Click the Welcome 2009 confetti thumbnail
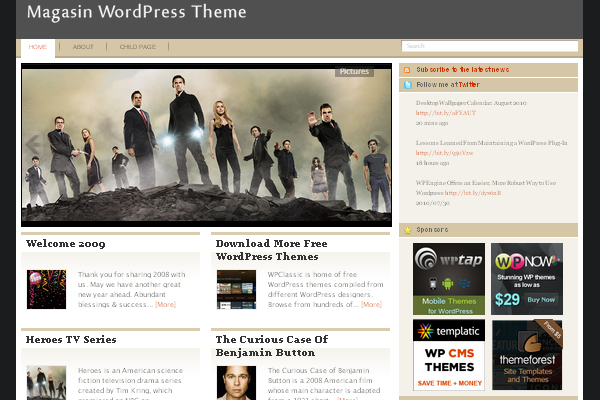 (x=46, y=289)
